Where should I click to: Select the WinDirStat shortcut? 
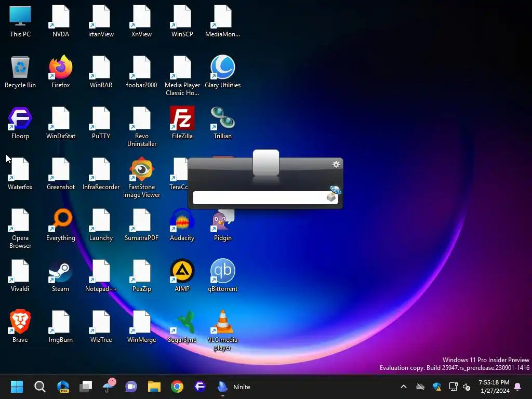61,123
